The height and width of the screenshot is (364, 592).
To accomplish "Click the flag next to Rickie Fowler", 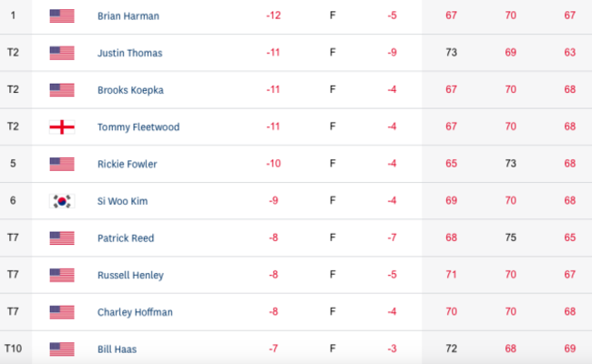I will (x=62, y=164).
